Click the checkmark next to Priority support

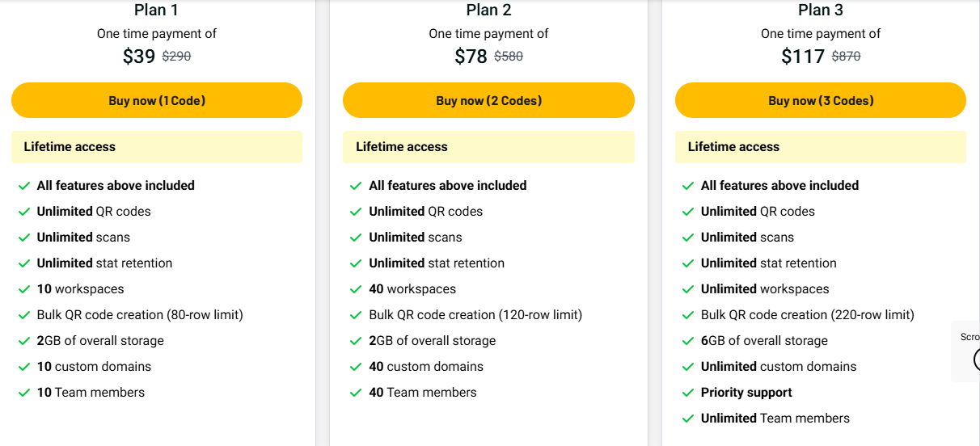tap(688, 393)
